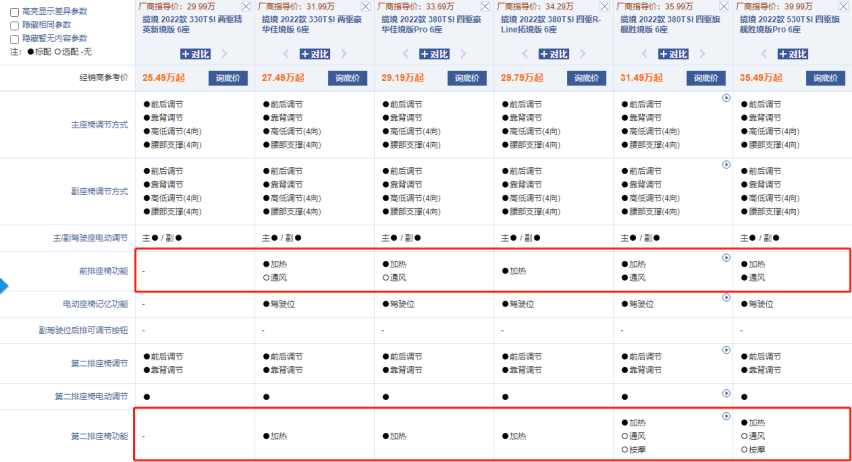Shift the 33.69万 model column left
852x462 pixels.
click(x=405, y=54)
